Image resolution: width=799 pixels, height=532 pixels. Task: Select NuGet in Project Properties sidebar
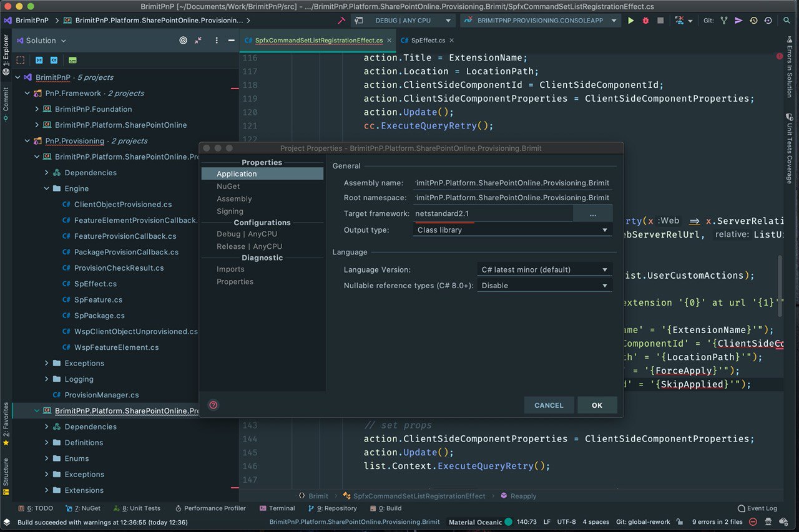tap(228, 186)
